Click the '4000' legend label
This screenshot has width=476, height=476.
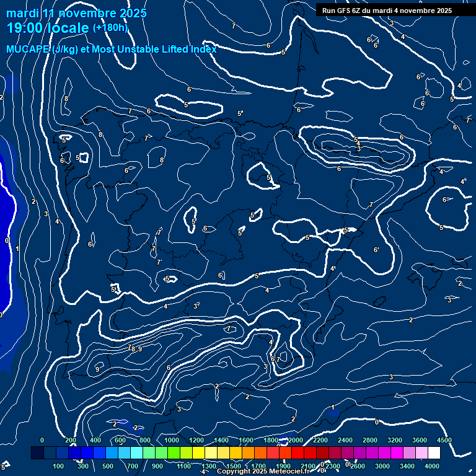click(431, 466)
